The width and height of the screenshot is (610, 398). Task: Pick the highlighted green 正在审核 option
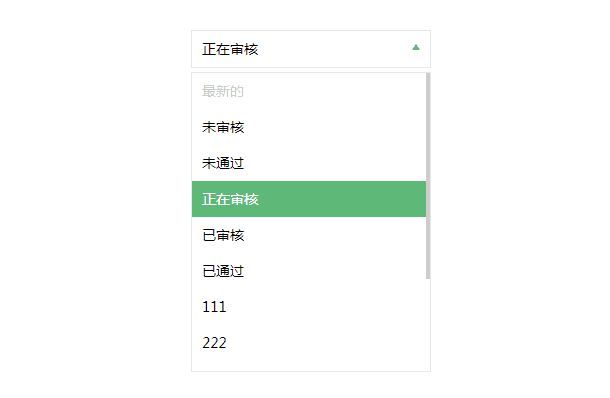(309, 199)
